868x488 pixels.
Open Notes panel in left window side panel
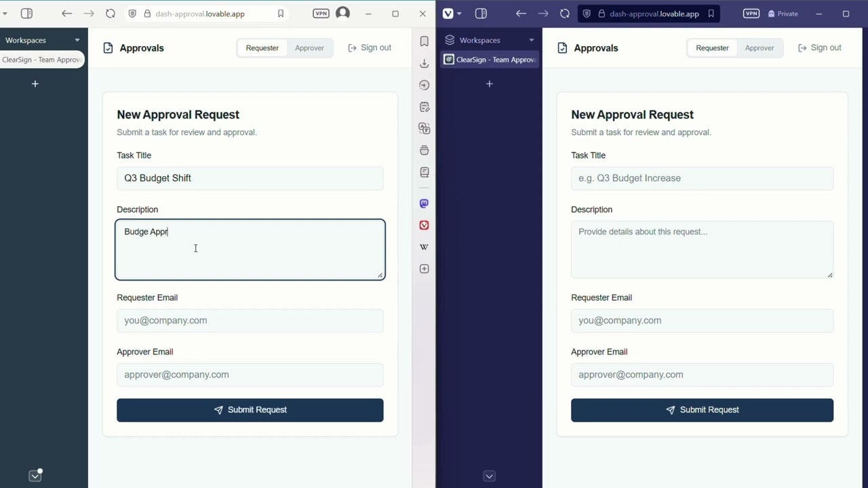tap(425, 106)
